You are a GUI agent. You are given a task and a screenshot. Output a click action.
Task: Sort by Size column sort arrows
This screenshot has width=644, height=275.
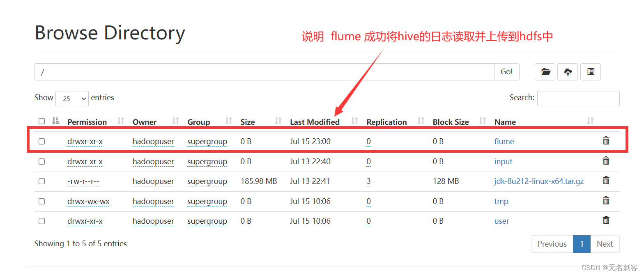point(278,121)
